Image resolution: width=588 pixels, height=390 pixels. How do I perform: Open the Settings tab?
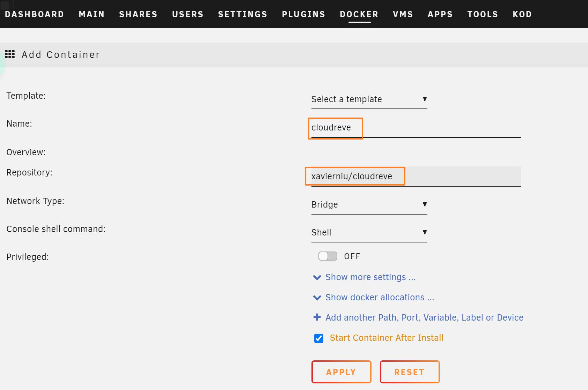point(243,14)
